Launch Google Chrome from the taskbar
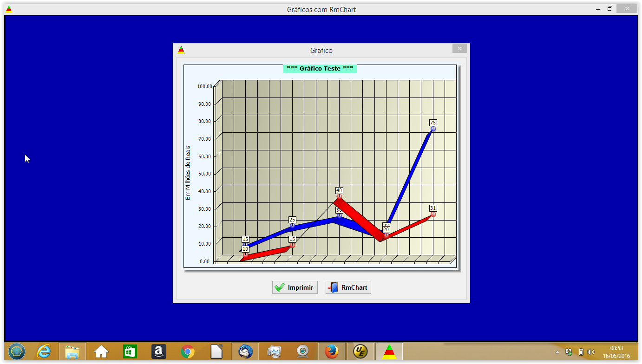Viewport: 642px width, 364px height. 188,352
